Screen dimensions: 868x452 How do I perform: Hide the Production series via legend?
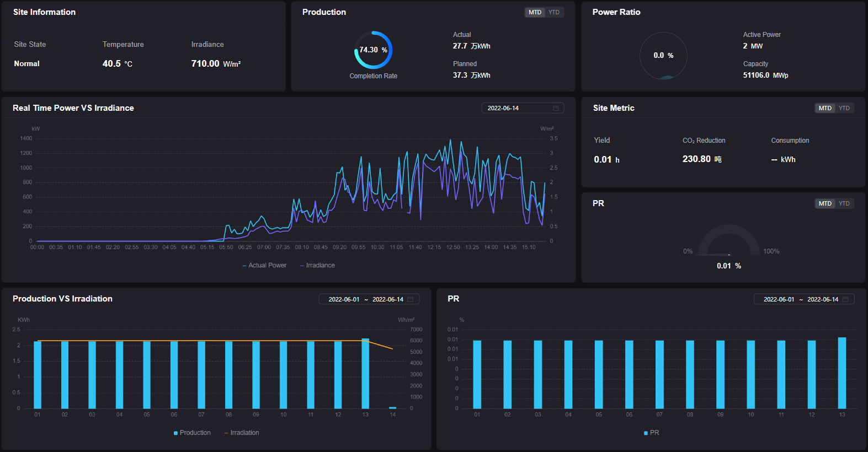coord(192,433)
